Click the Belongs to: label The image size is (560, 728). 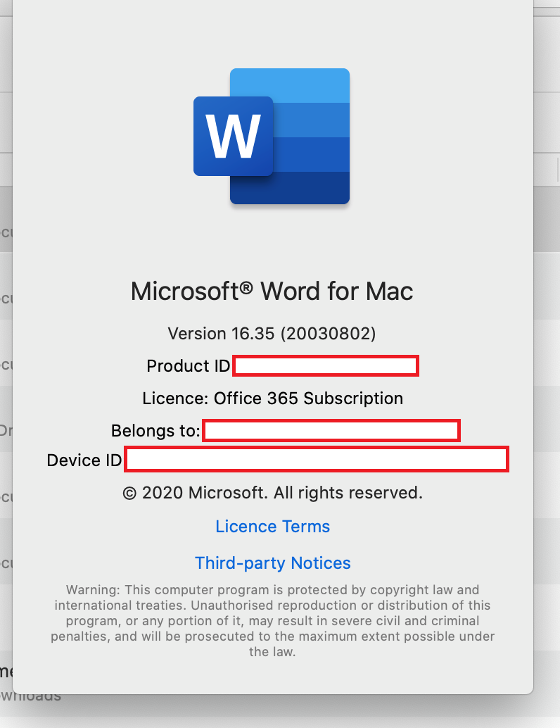tap(155, 431)
